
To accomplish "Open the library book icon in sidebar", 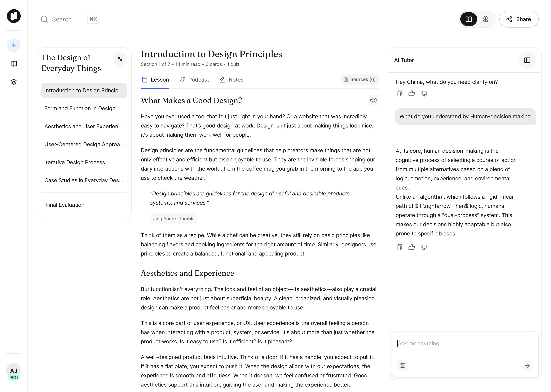I will coord(14,64).
